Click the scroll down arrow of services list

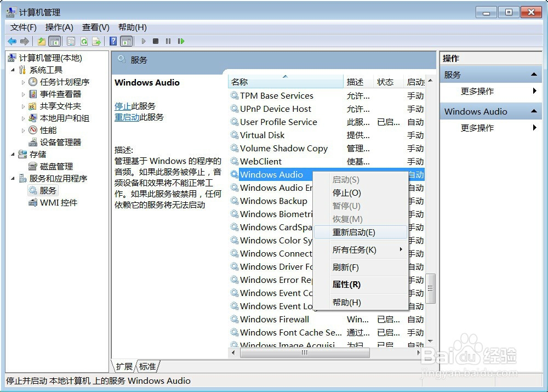pyautogui.click(x=431, y=341)
